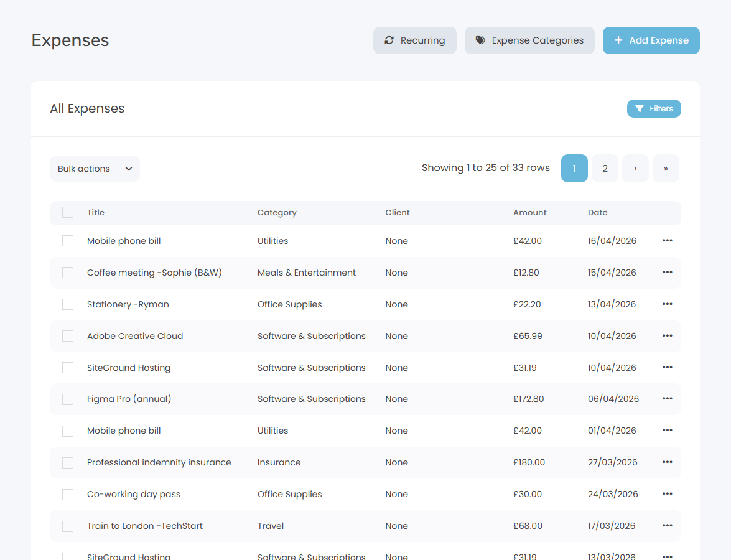Click the Co-working day pass title
This screenshot has height=560, width=731.
133,494
